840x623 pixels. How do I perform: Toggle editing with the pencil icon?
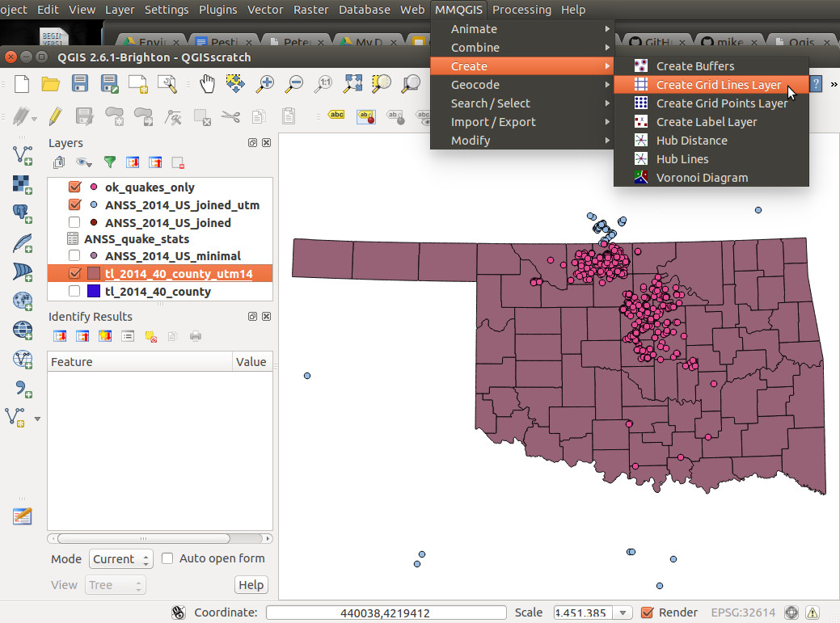55,116
